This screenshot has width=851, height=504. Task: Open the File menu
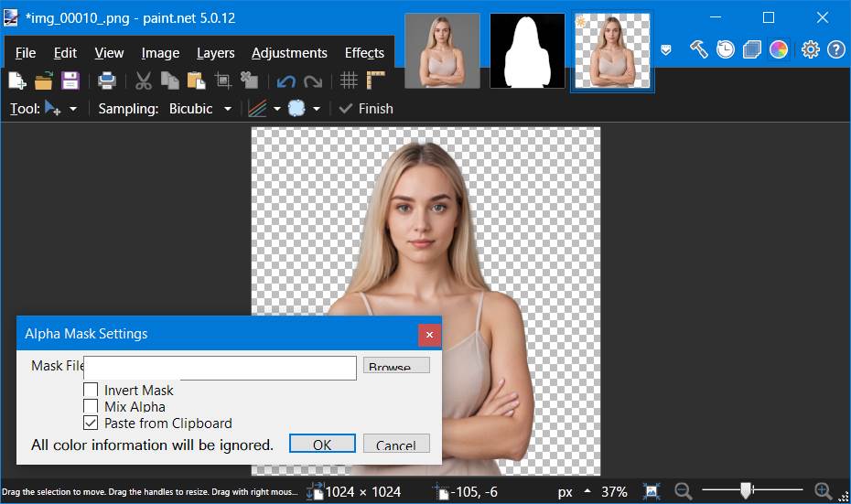(x=26, y=53)
